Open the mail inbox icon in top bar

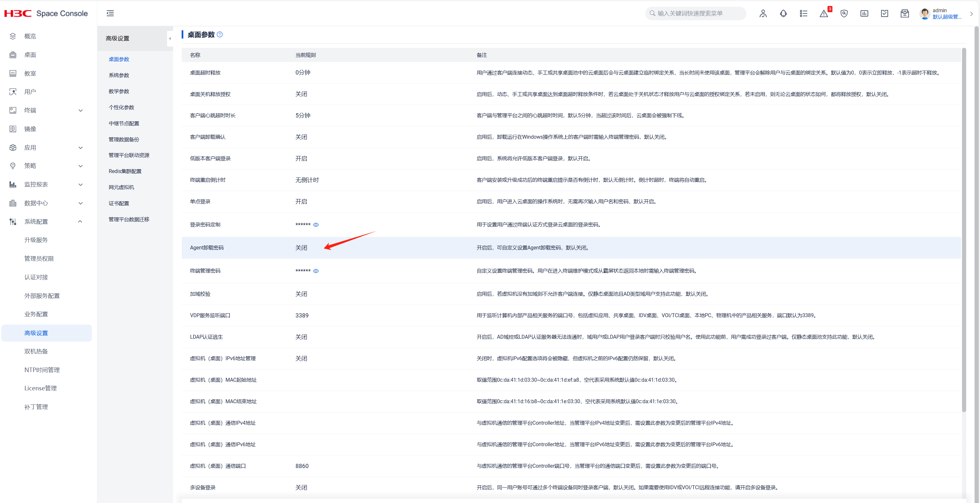905,14
